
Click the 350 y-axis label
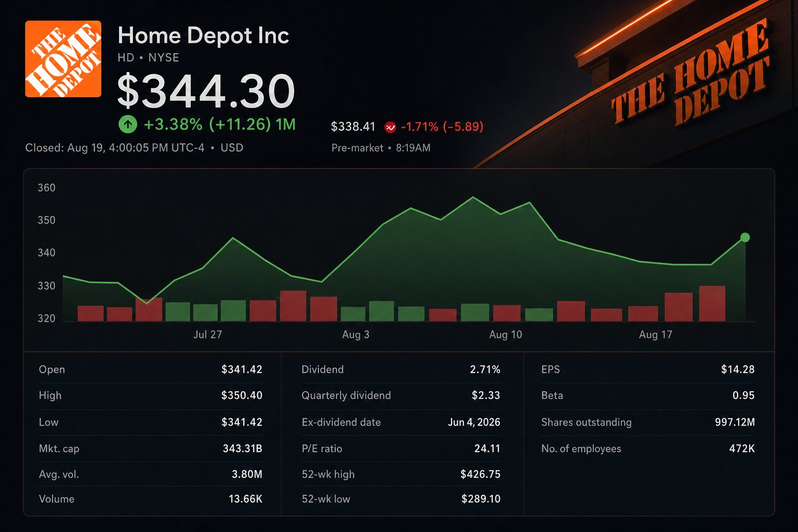click(46, 220)
